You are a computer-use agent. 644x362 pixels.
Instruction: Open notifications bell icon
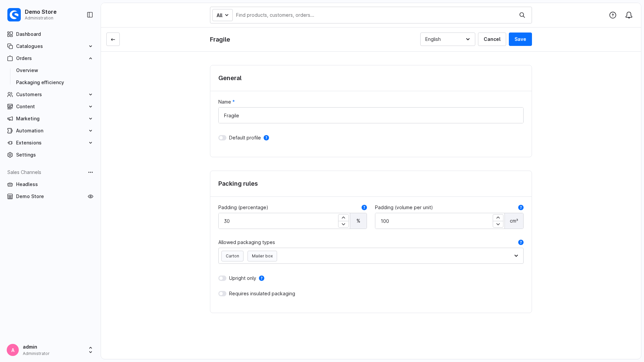pos(629,15)
